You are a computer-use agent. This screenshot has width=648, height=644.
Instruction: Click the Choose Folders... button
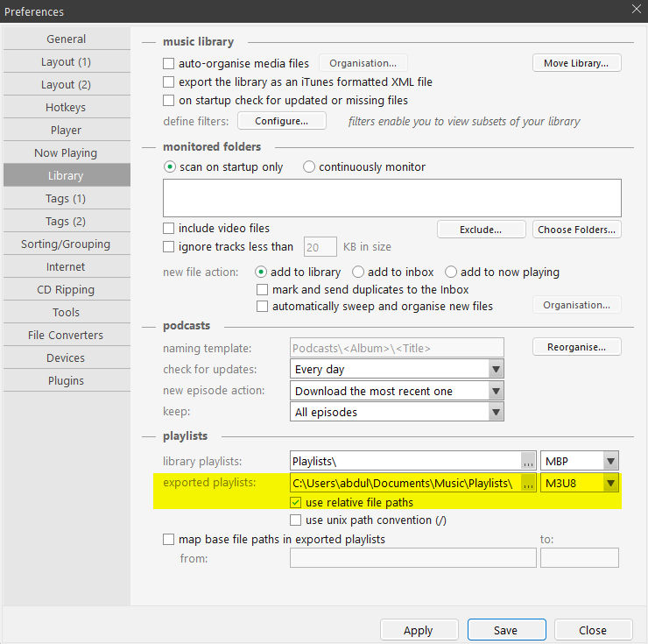click(577, 230)
